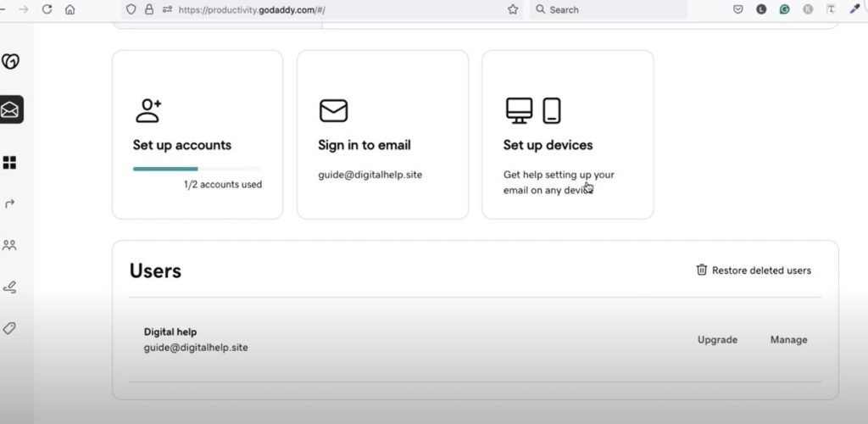Open the users group sidebar icon

tap(9, 245)
